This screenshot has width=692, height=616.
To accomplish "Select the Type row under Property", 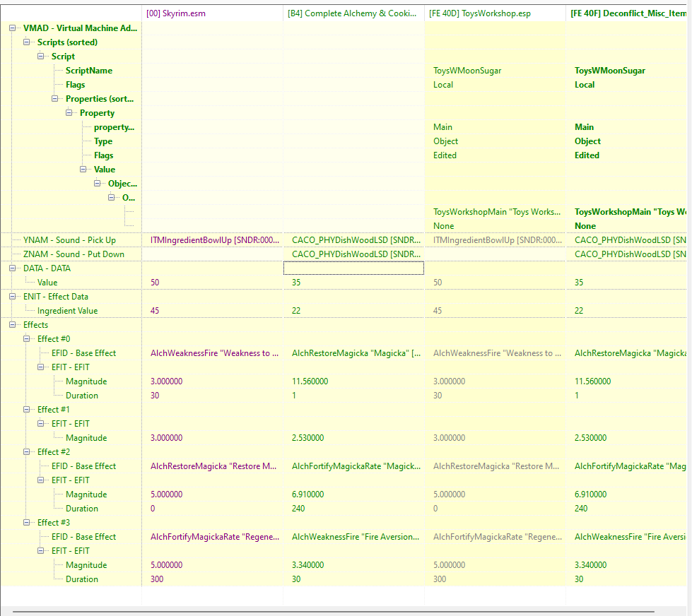I will [x=103, y=141].
